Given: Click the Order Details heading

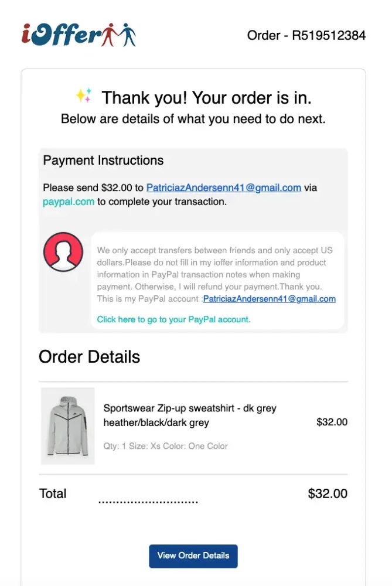Looking at the screenshot, I should click(x=90, y=357).
